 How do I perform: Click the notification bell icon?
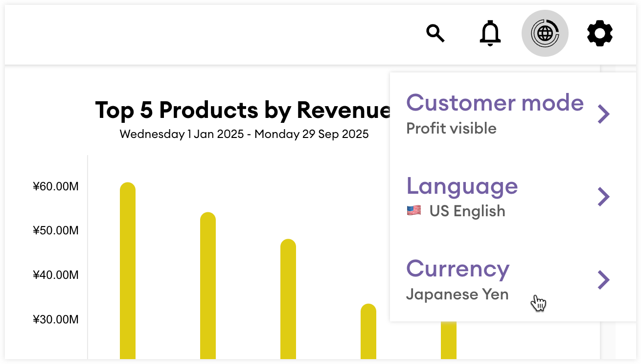coord(490,33)
